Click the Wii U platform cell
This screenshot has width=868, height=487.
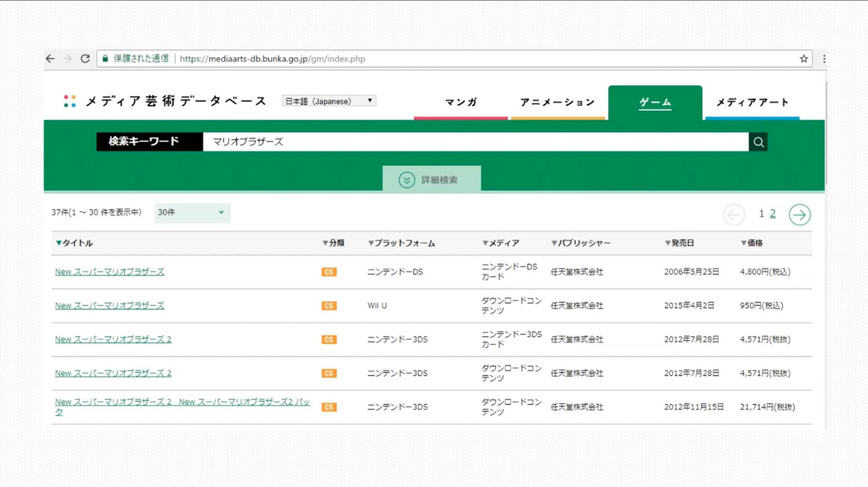point(377,306)
